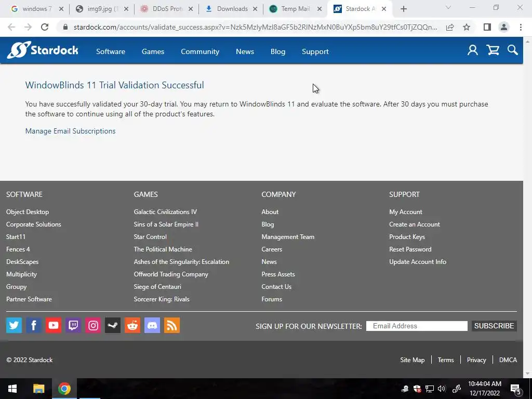Click the Chrome icon in the taskbar
This screenshot has width=532, height=399.
point(64,389)
